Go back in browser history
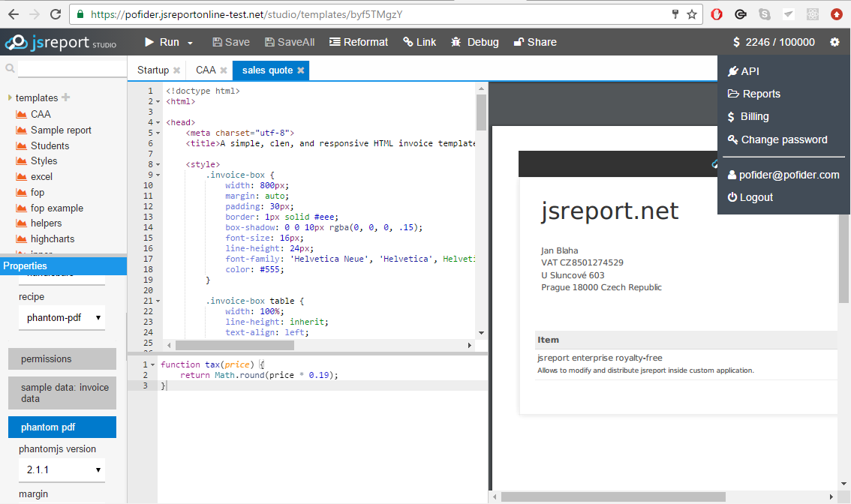This screenshot has width=851, height=504. click(x=14, y=15)
